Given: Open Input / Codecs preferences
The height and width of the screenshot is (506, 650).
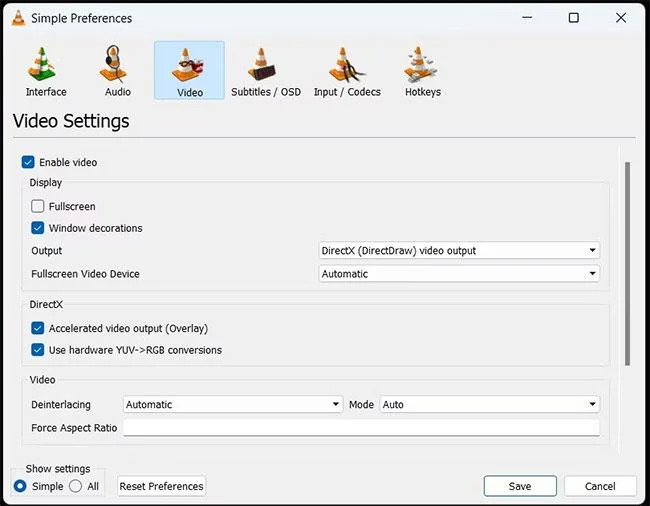Looking at the screenshot, I should 347,71.
